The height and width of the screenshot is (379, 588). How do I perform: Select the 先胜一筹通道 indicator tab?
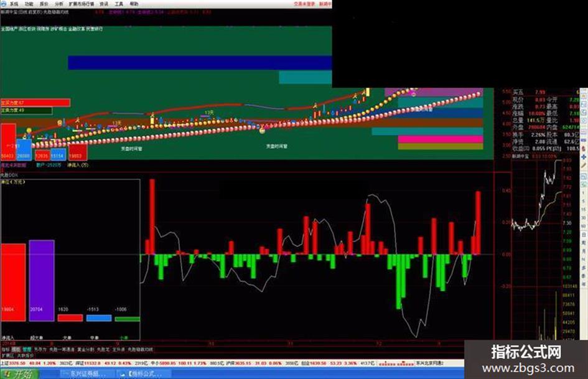point(62,349)
